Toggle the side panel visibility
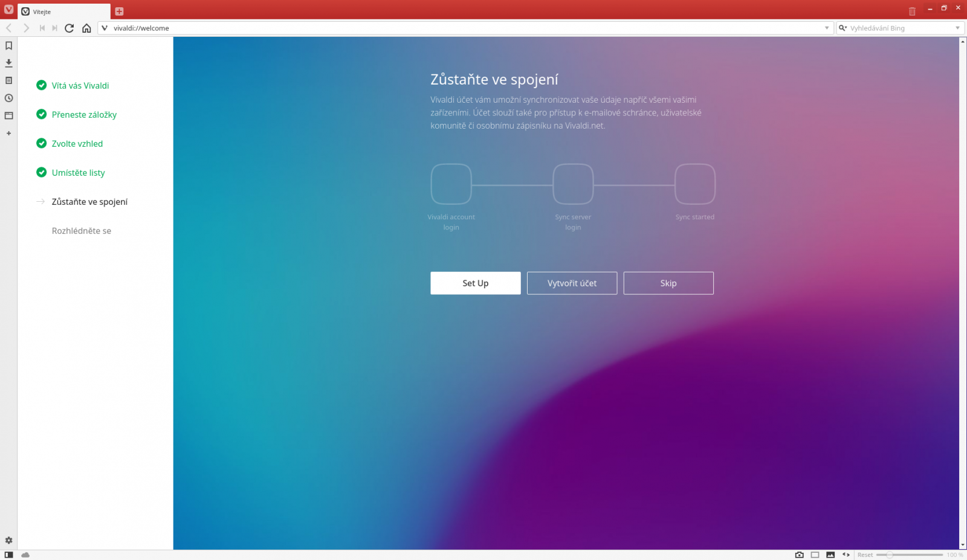Viewport: 967px width, 560px height. [x=10, y=554]
